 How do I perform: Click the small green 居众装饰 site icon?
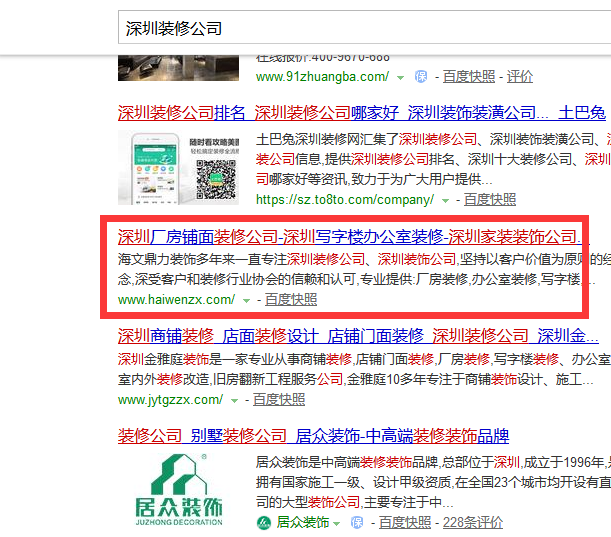click(x=264, y=523)
